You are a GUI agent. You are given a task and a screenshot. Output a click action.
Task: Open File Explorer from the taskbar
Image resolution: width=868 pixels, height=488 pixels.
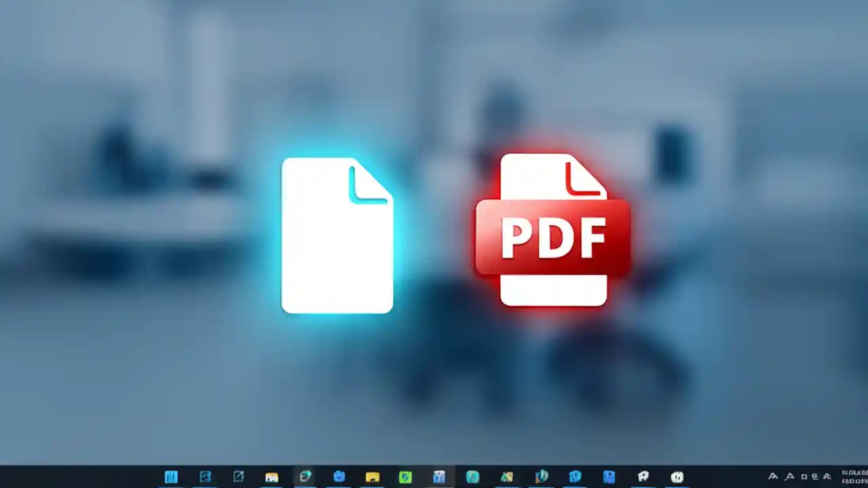(x=271, y=476)
